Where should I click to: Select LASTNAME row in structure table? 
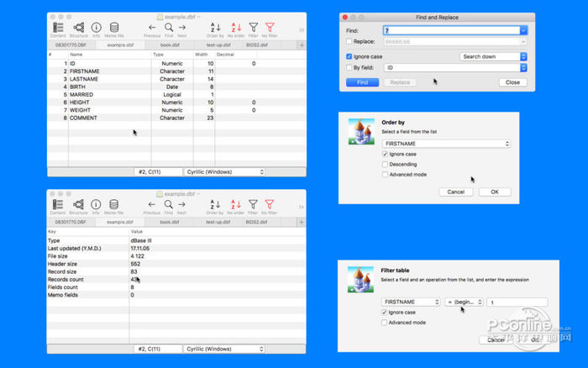pos(176,79)
